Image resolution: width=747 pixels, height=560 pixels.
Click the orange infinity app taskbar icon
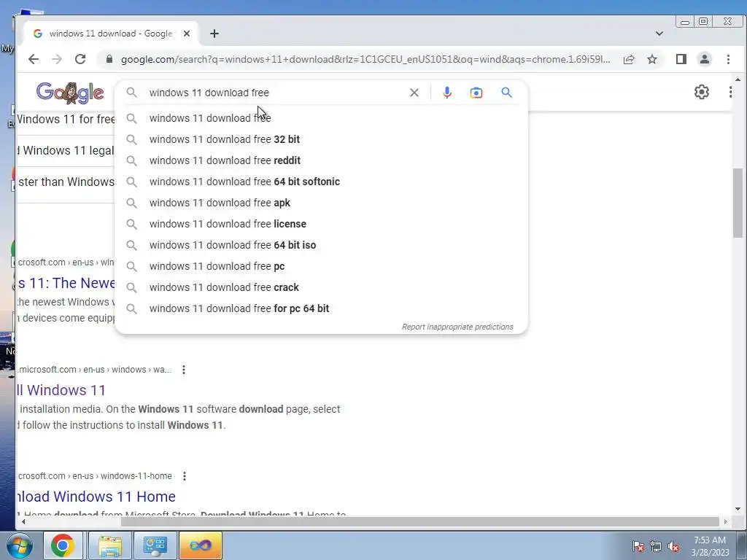click(x=201, y=545)
